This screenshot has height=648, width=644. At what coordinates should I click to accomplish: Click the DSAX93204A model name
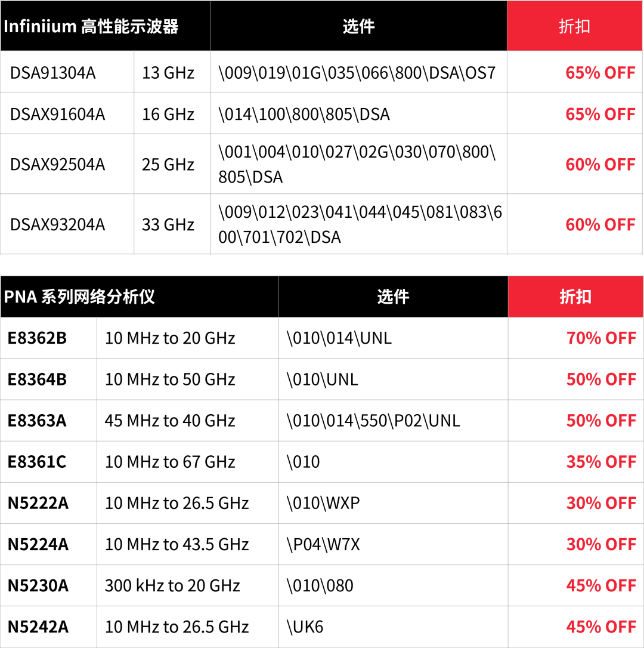[57, 224]
